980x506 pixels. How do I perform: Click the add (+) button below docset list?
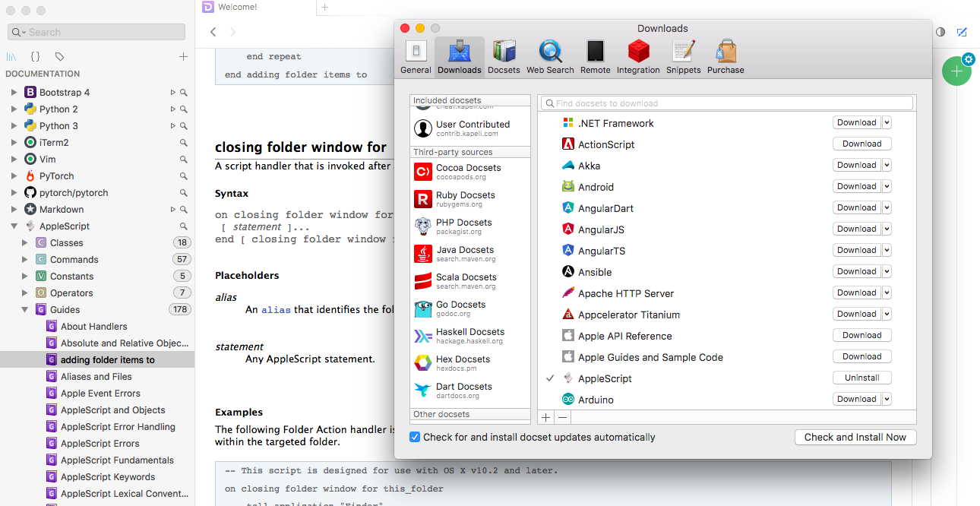click(x=545, y=417)
